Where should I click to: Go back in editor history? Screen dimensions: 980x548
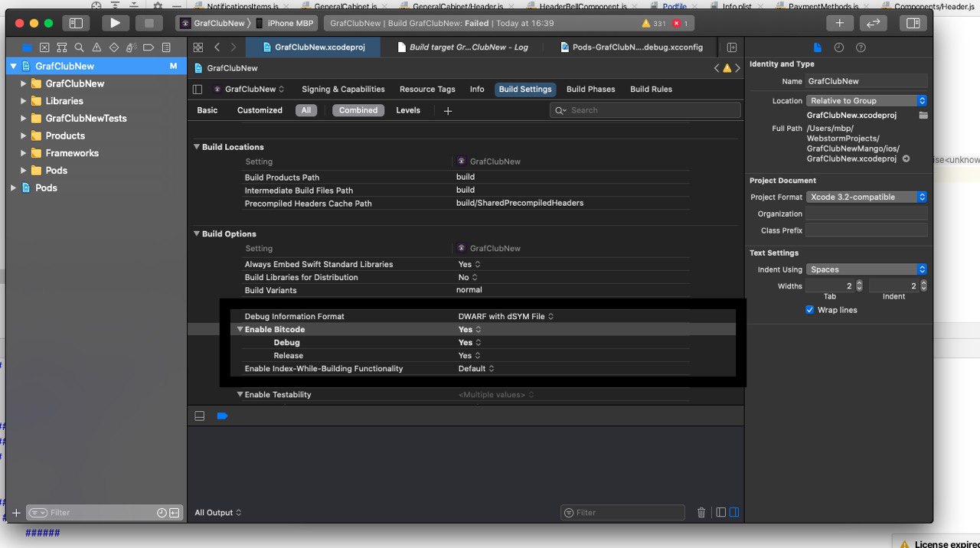click(217, 47)
